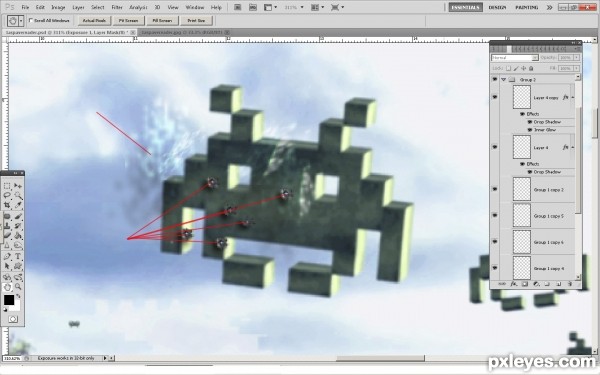Toggle visibility of Layer 4
The image size is (600, 375).
point(495,147)
